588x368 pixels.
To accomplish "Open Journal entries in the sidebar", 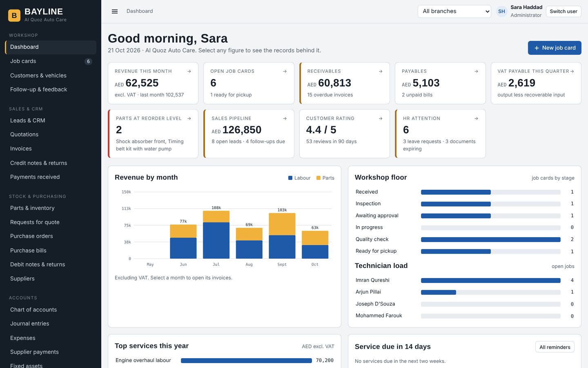I will click(51, 324).
